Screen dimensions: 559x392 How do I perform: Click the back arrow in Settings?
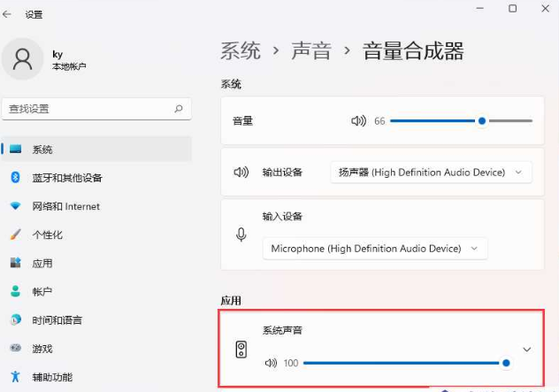click(x=7, y=14)
